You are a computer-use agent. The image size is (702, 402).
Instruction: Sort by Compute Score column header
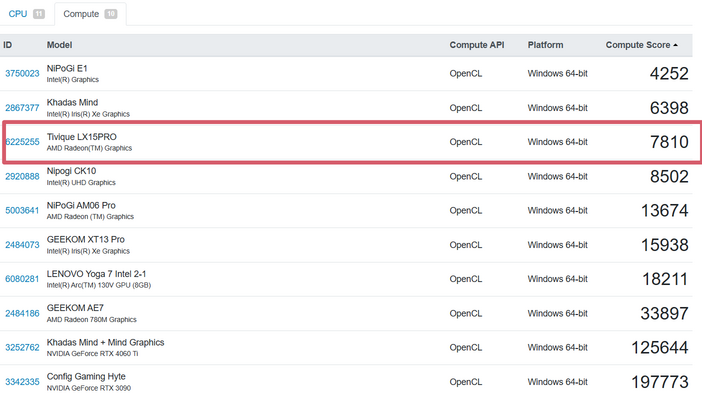642,45
